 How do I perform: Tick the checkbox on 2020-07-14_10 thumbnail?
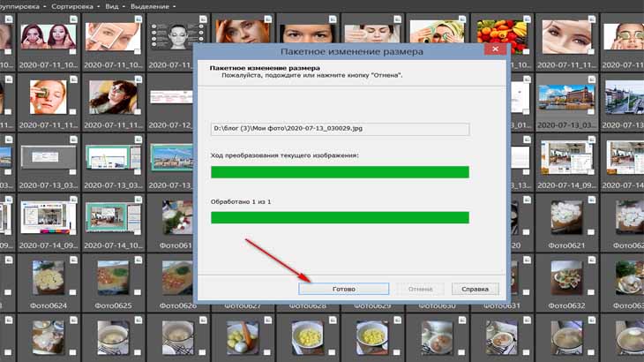pyautogui.click(x=138, y=232)
